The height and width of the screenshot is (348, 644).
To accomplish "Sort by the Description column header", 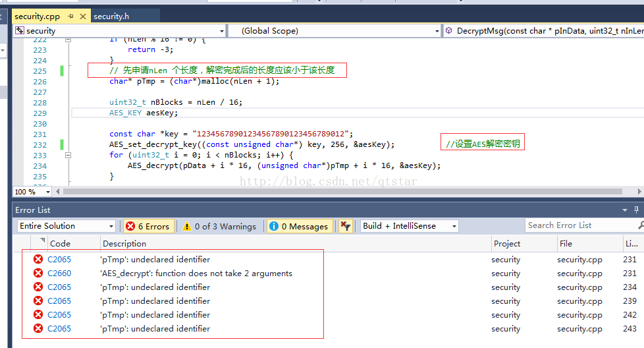I will click(x=124, y=244).
